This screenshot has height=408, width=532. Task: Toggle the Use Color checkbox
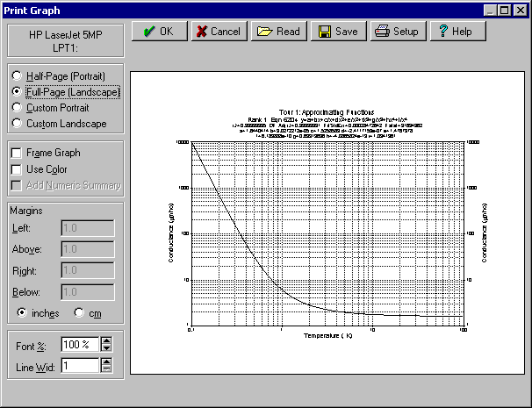16,168
